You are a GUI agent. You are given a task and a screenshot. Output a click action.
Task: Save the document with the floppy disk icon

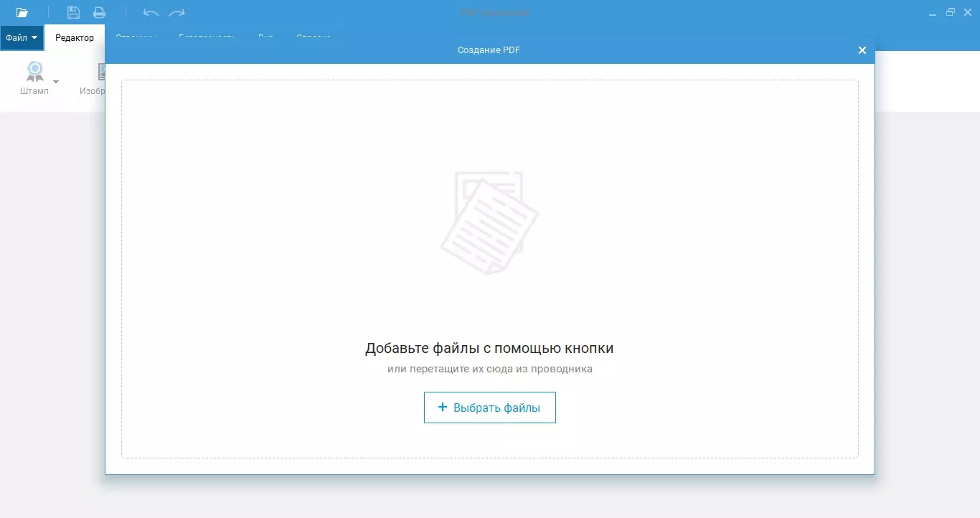[x=73, y=12]
